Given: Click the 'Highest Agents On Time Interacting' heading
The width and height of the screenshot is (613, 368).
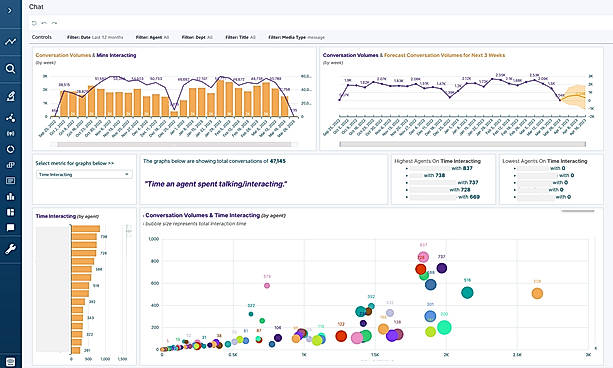Looking at the screenshot, I should 437,161.
